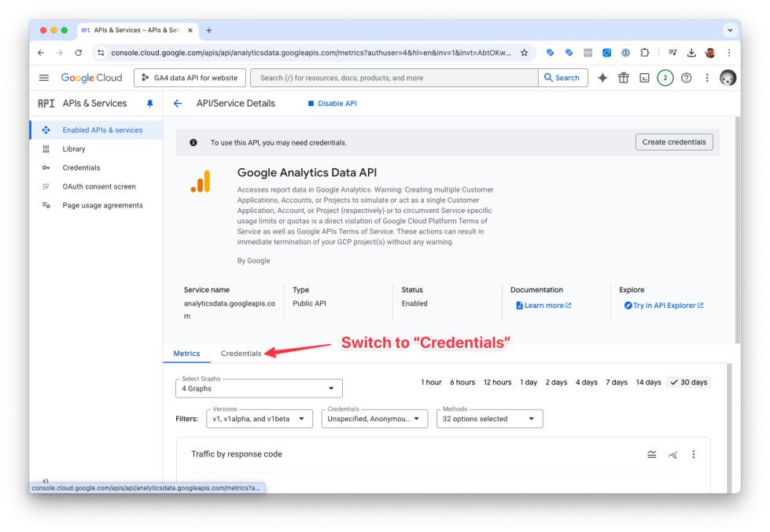Image resolution: width=770 pixels, height=532 pixels.
Task: Select the 14 days time range
Action: coord(648,383)
